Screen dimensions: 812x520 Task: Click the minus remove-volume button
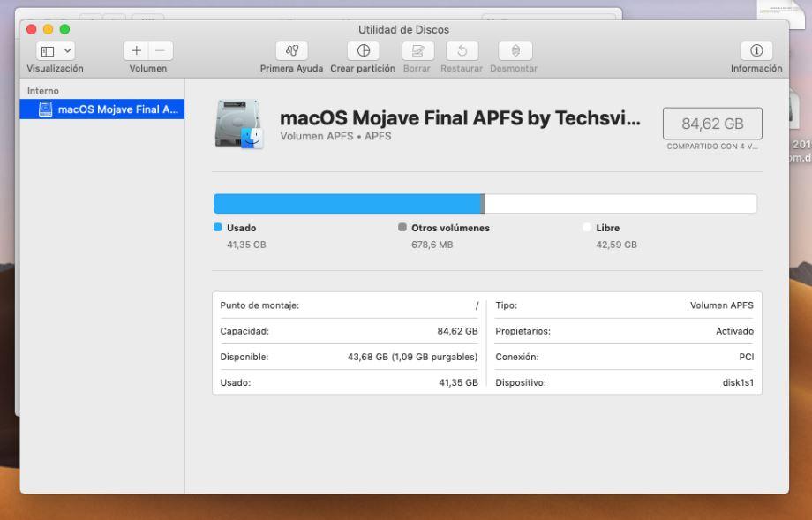coord(161,50)
